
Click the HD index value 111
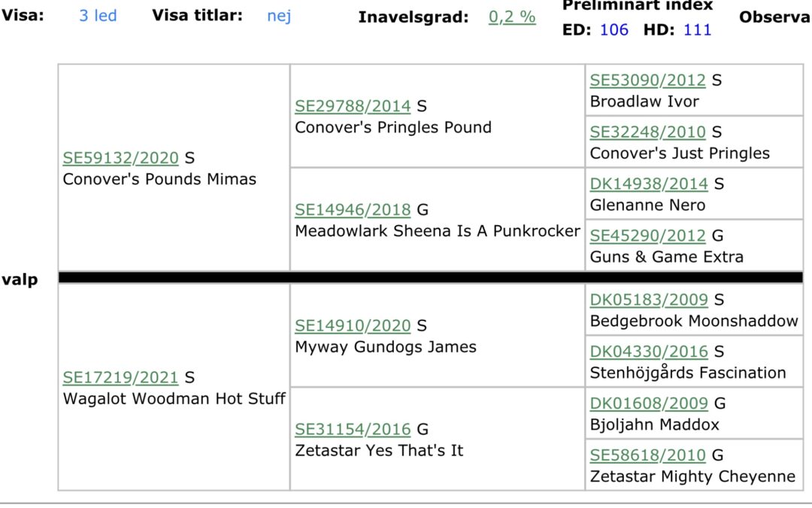698,29
